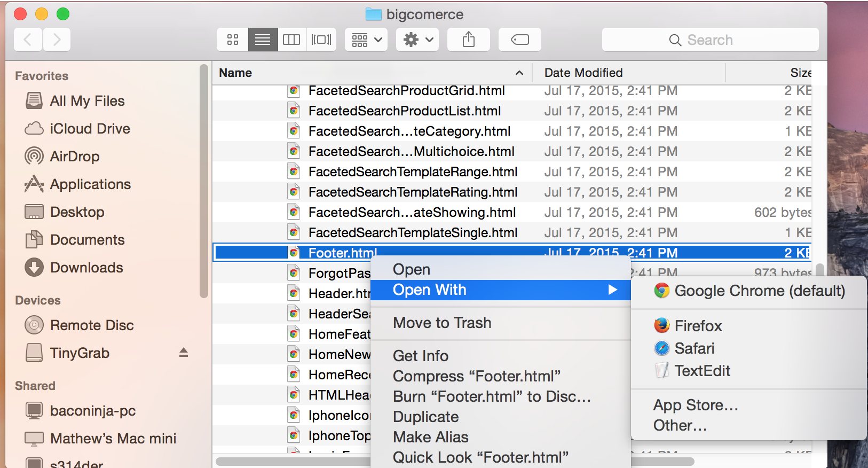Click the Chrome icon beside FacetedSearchProductGrid.html
868x468 pixels.
(294, 91)
